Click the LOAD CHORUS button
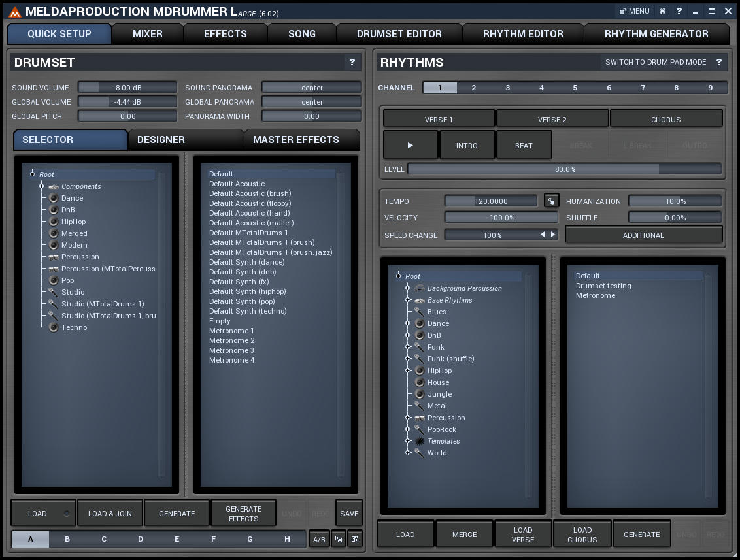The height and width of the screenshot is (560, 740). tap(582, 535)
